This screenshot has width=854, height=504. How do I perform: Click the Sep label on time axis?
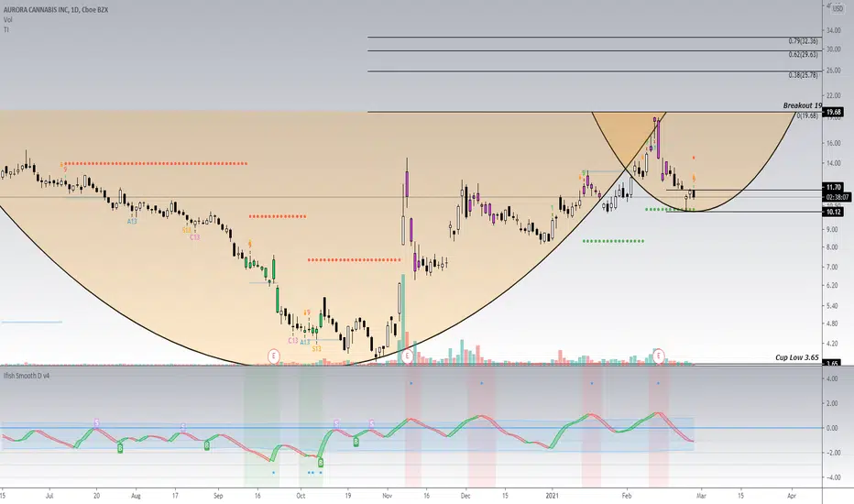218,496
